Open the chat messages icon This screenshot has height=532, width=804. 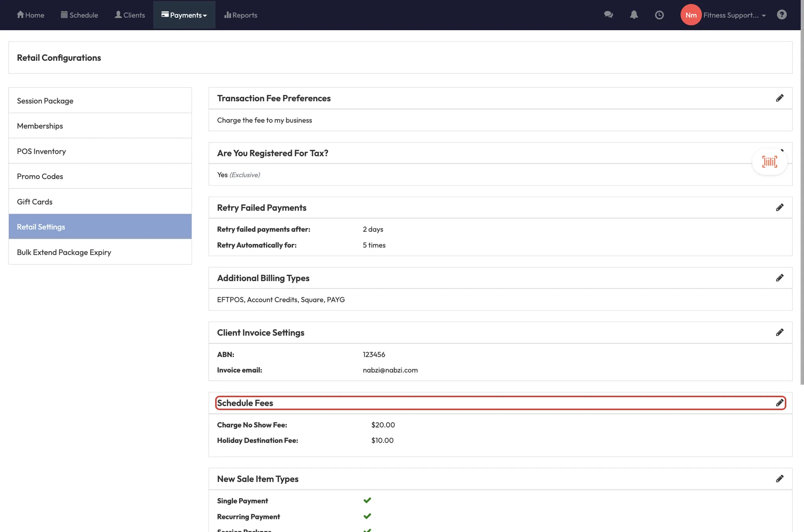608,15
